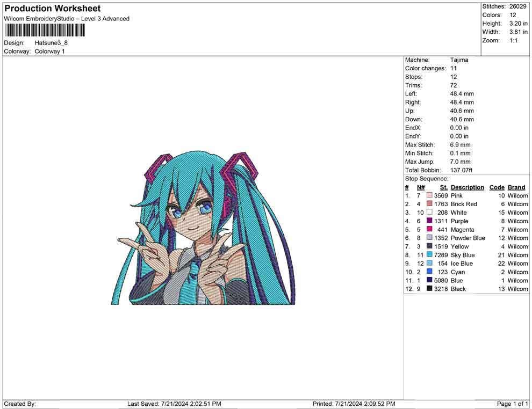Screen dimensions: 532x409
Task: Click the Total Bobbin value 137.07ft
Action: (461, 170)
